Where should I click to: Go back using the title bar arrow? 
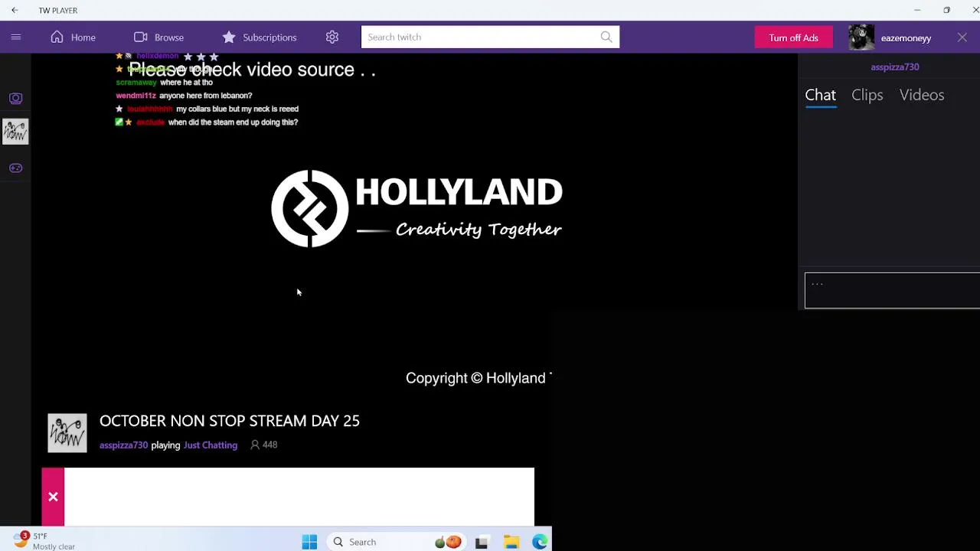[15, 10]
